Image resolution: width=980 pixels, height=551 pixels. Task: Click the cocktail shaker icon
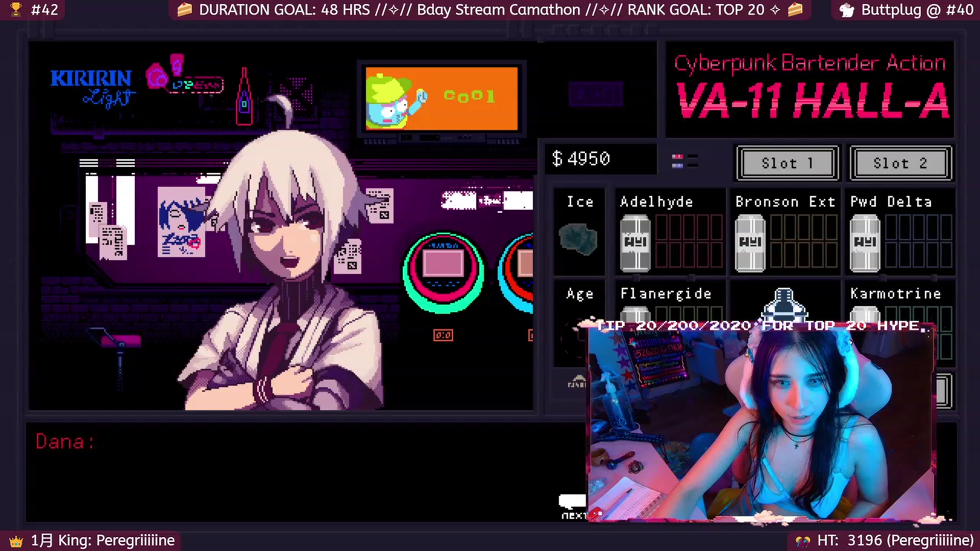pyautogui.click(x=783, y=304)
